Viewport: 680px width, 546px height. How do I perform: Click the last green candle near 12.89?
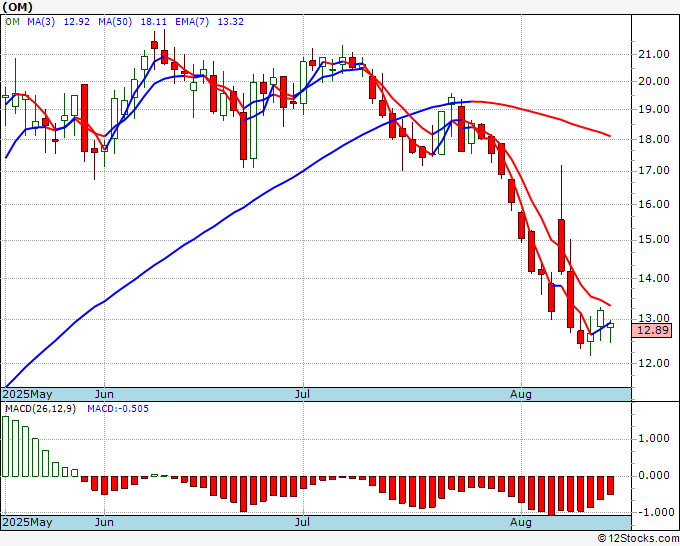coord(611,326)
